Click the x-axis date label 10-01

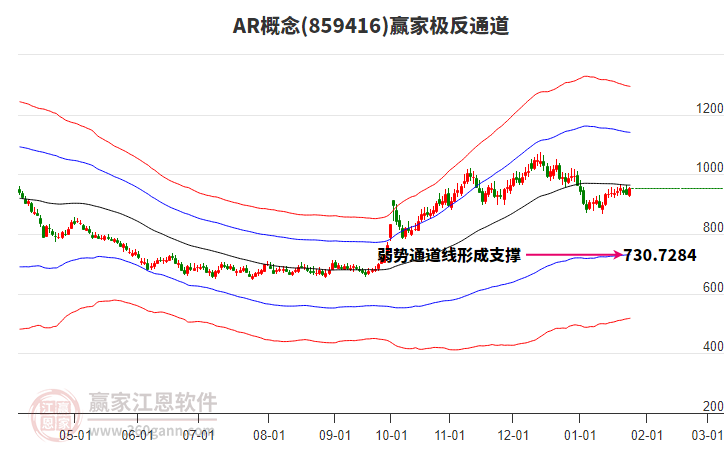click(391, 435)
